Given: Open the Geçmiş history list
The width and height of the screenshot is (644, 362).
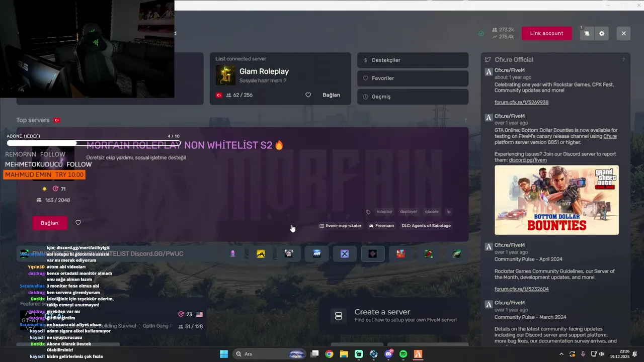Looking at the screenshot, I should point(413,97).
